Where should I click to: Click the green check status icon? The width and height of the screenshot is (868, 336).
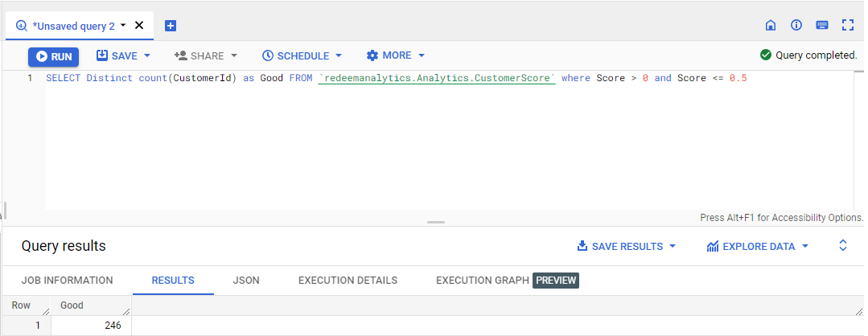(x=766, y=55)
